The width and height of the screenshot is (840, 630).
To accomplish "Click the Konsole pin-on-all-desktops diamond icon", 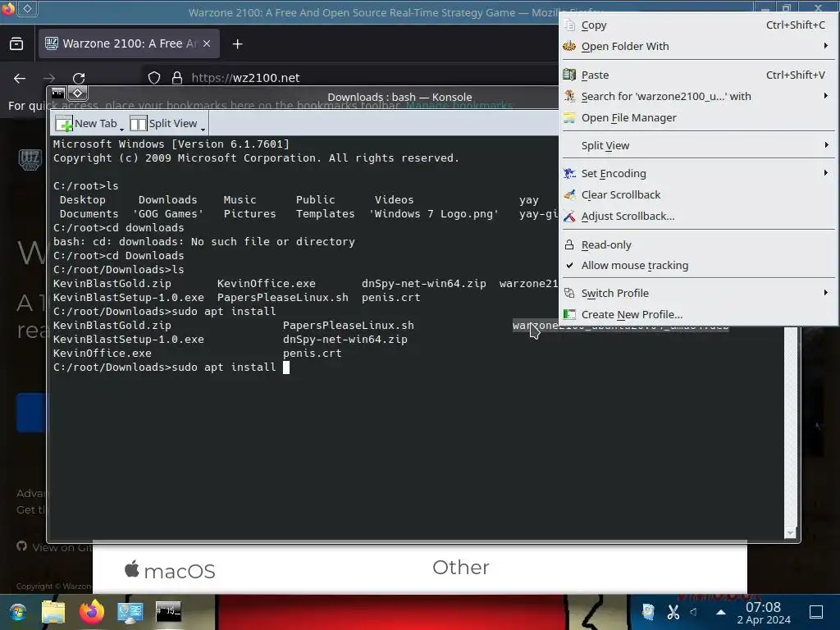I will [x=78, y=94].
